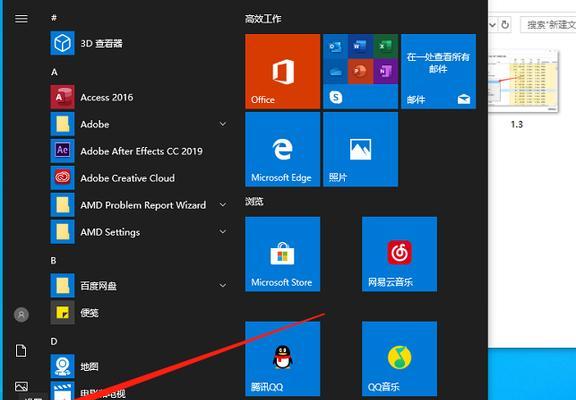Open Skype in the Office apps tile

tap(336, 97)
